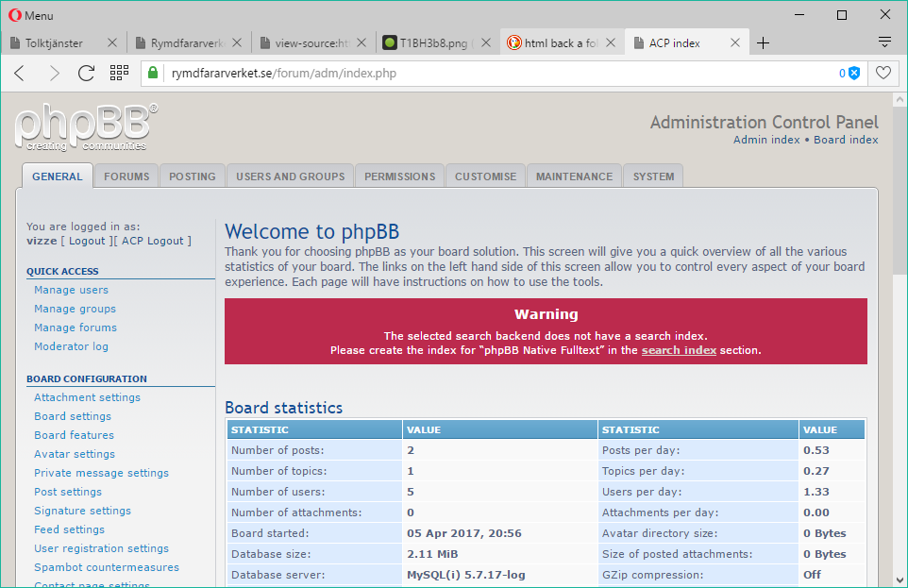Click the ACP Logout link
This screenshot has width=908, height=588.
point(152,241)
